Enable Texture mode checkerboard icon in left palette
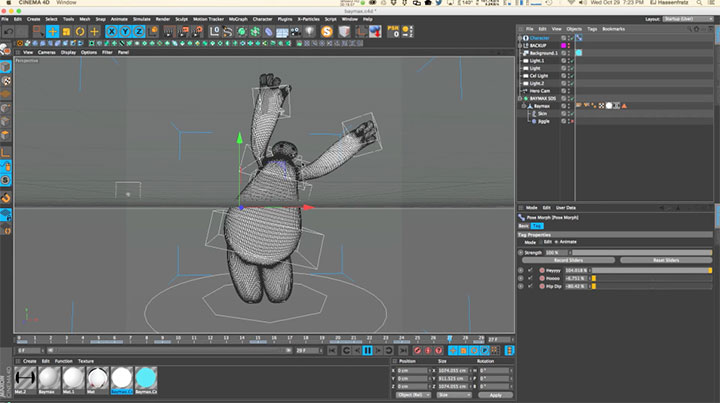 pos(6,81)
